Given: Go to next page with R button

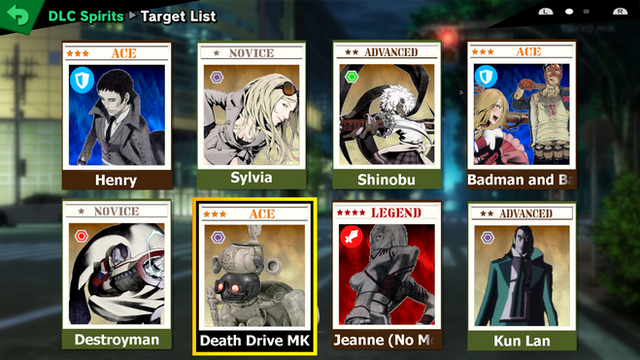Looking at the screenshot, I should point(620,11).
